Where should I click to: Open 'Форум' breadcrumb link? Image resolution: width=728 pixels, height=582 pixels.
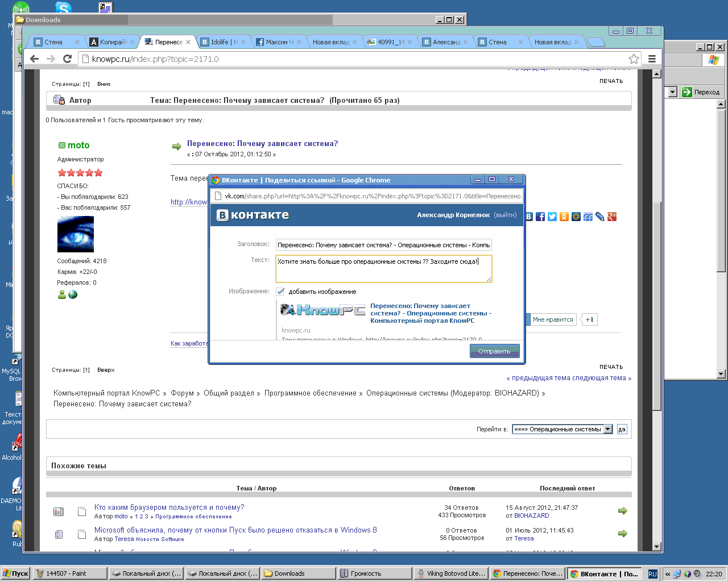tap(182, 393)
